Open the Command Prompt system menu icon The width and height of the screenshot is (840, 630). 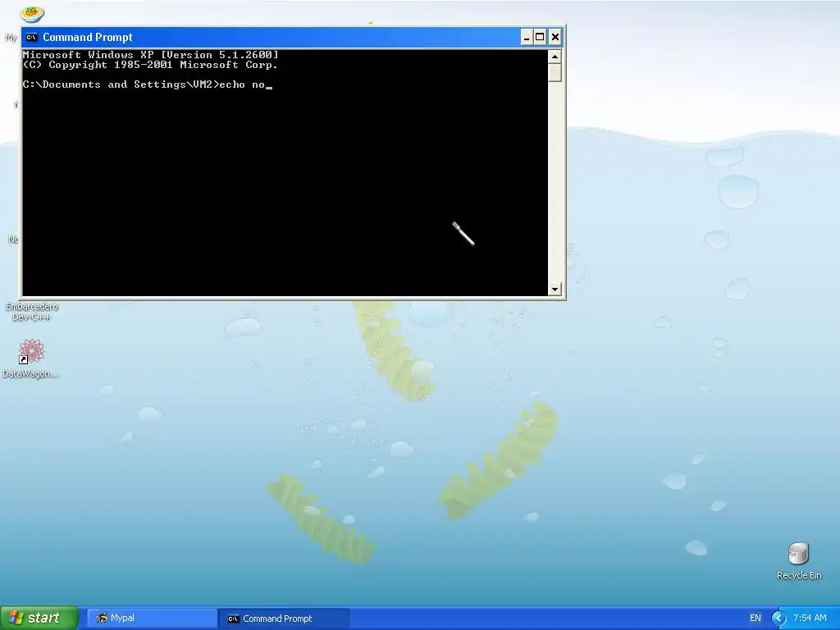tap(32, 37)
